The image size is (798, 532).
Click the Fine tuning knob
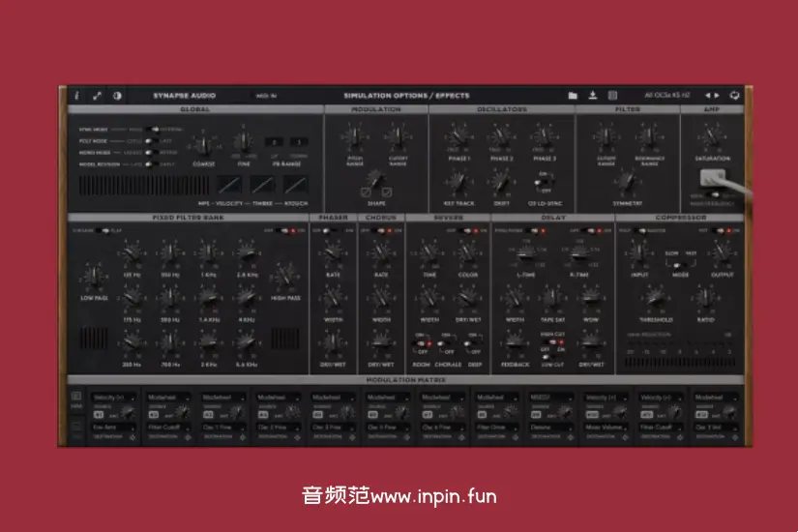[244, 142]
